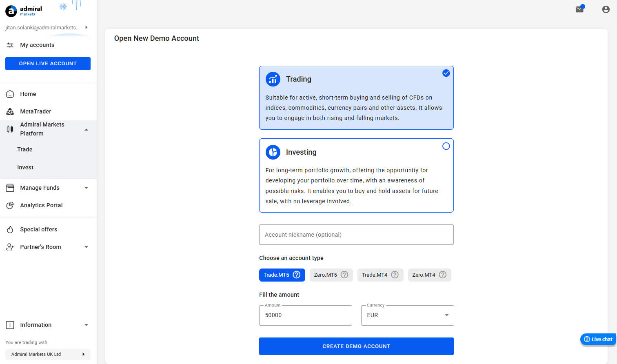Image resolution: width=617 pixels, height=364 pixels.
Task: Click the Admiral Markets logo
Action: click(x=24, y=11)
